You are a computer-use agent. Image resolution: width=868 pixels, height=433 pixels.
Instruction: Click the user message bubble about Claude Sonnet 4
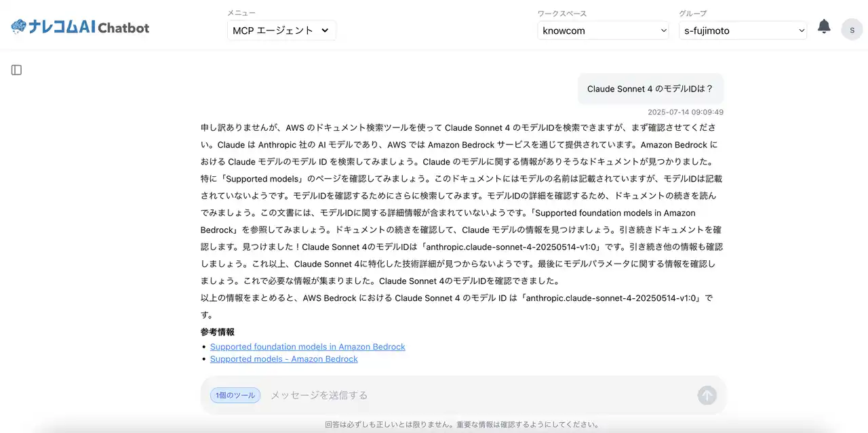(650, 89)
